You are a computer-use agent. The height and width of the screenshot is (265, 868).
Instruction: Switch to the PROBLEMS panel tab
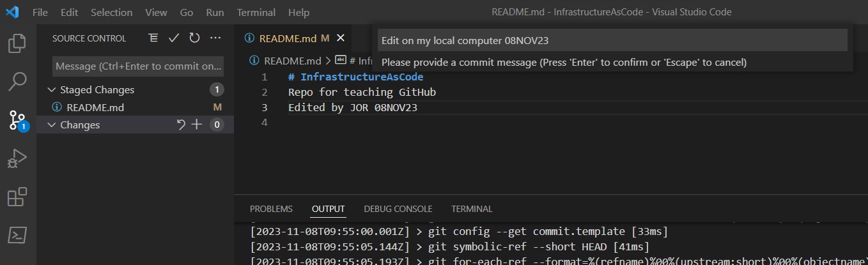[x=271, y=209]
